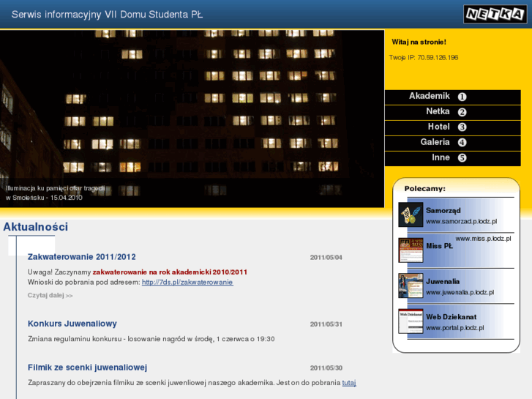
Task: Click the number 2 circle beside Netka
Action: (x=462, y=112)
